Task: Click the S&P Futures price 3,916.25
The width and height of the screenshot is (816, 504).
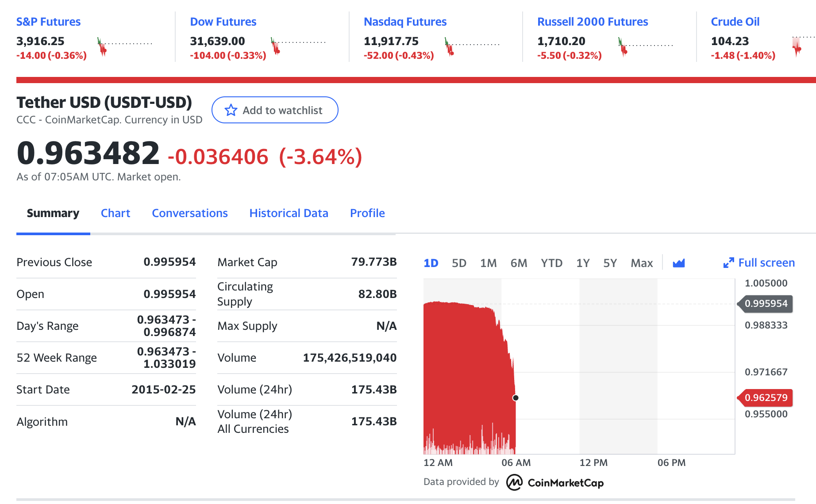Action: pyautogui.click(x=40, y=41)
